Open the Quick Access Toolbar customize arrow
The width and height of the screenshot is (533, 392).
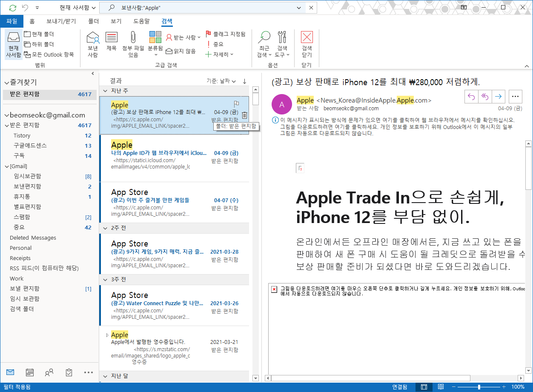[37, 8]
